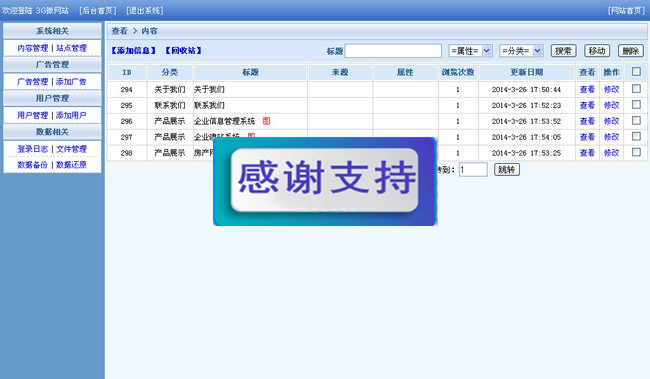Go to 添加广告 in the sidebar
The height and width of the screenshot is (379, 650).
pyautogui.click(x=71, y=82)
